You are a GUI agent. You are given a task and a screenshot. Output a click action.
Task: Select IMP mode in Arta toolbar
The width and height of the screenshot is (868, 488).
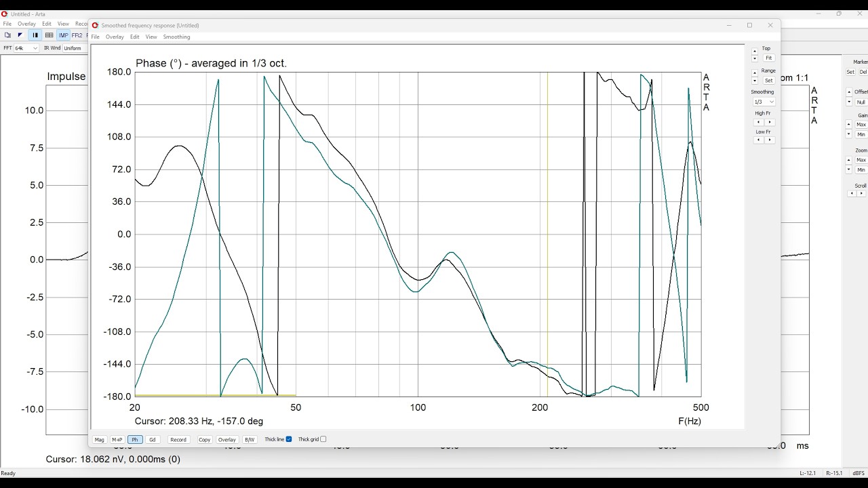(64, 35)
